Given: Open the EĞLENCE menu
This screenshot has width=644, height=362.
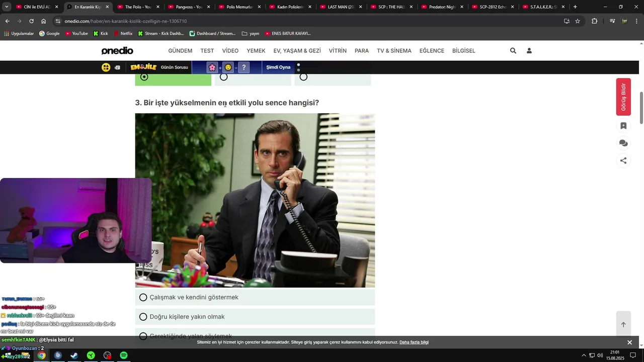Looking at the screenshot, I should click(x=432, y=51).
